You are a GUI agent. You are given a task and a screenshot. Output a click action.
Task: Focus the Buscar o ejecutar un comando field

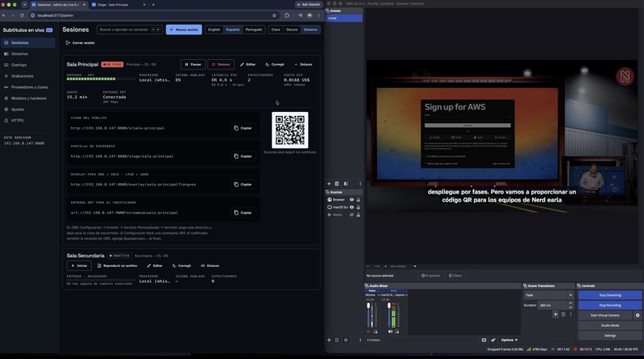129,30
